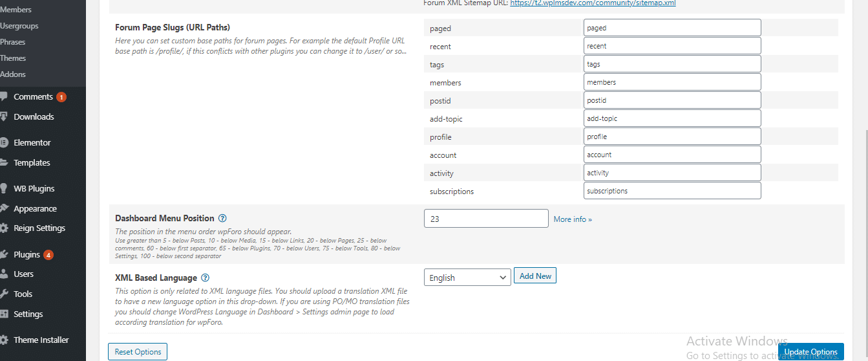This screenshot has width=868, height=361.
Task: Click the WB Plugins icon
Action: pyautogui.click(x=4, y=188)
